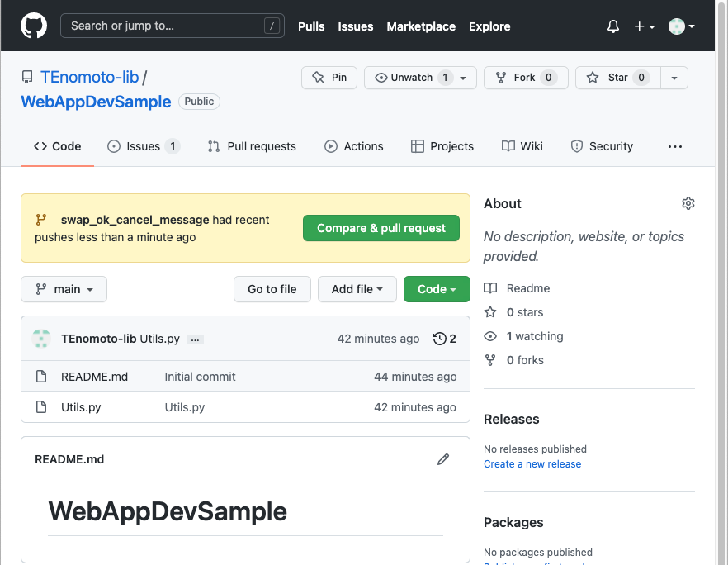Viewport: 728px width, 565px height.
Task: Click the branch icon in the yellow banner
Action: pos(41,220)
